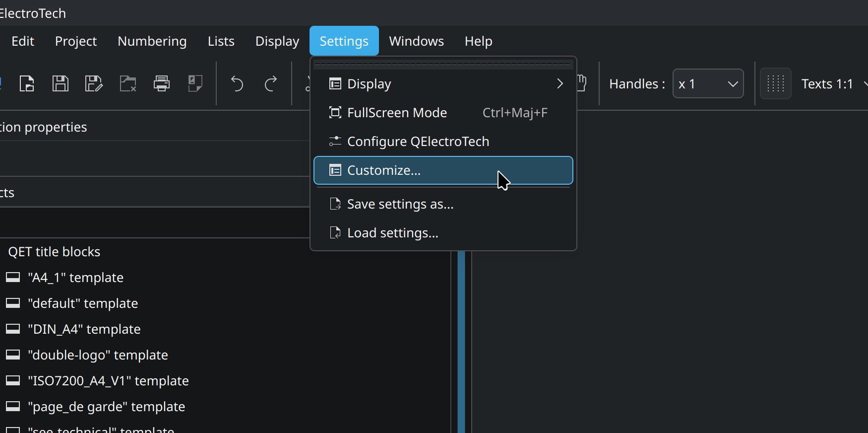Viewport: 868px width, 433px height.
Task: Select "double-logo" template text
Action: click(x=98, y=355)
